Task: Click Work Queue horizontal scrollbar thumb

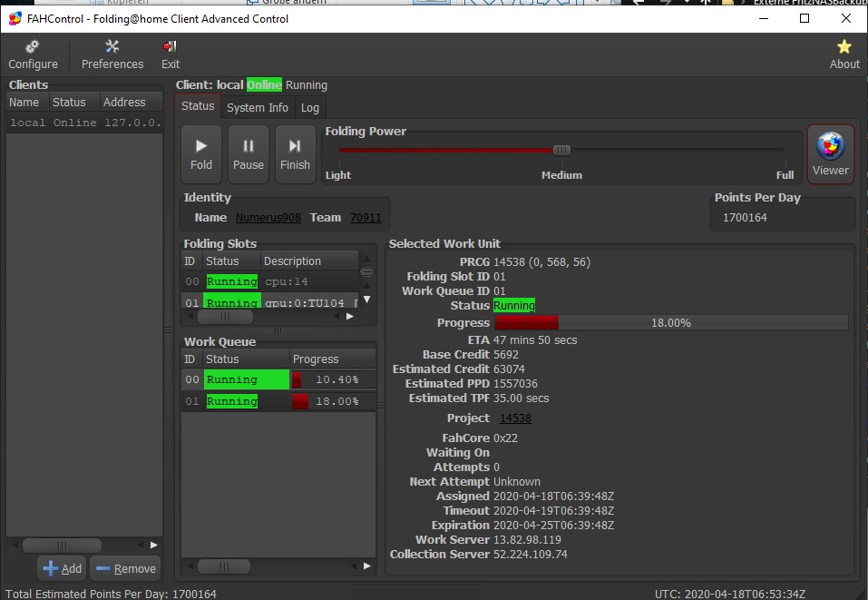Action: click(x=224, y=566)
